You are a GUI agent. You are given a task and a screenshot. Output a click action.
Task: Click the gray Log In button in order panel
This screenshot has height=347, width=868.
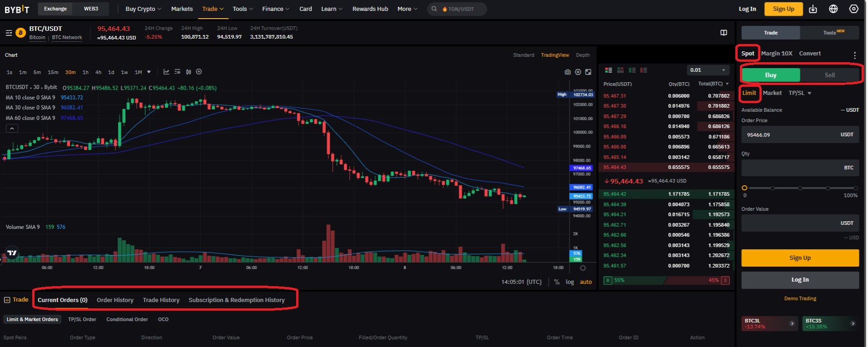[x=800, y=280]
